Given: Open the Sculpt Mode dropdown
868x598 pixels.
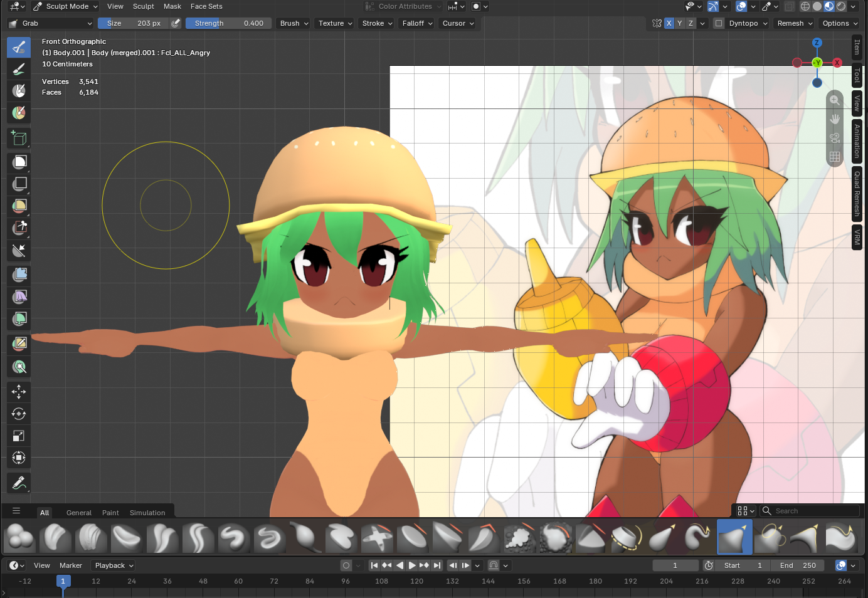Looking at the screenshot, I should (x=66, y=6).
